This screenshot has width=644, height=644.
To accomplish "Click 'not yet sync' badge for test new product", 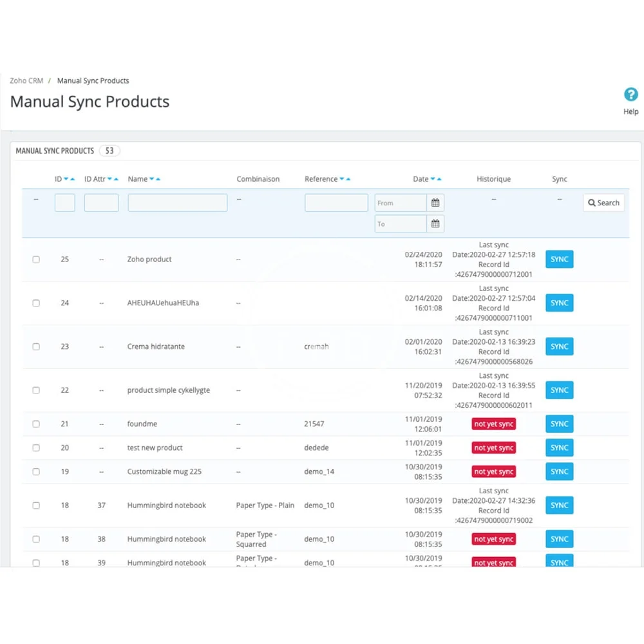I will click(x=493, y=448).
